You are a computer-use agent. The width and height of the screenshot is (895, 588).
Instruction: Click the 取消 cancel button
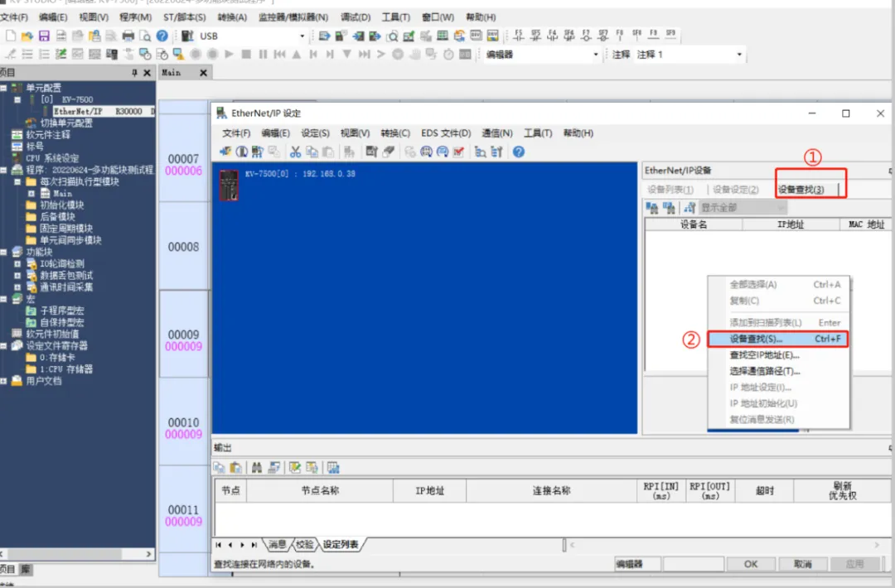802,564
